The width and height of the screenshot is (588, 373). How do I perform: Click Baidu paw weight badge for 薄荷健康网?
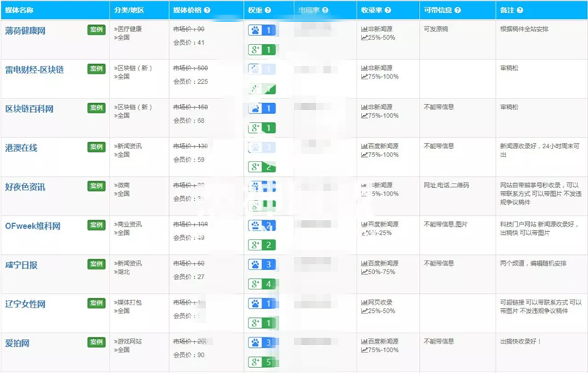(x=262, y=30)
